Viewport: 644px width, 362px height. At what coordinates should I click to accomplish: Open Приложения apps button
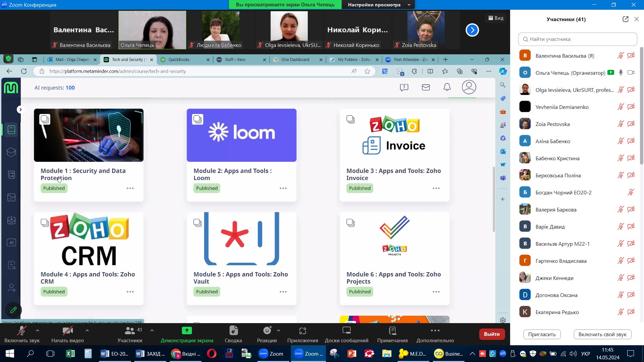pos(303,334)
